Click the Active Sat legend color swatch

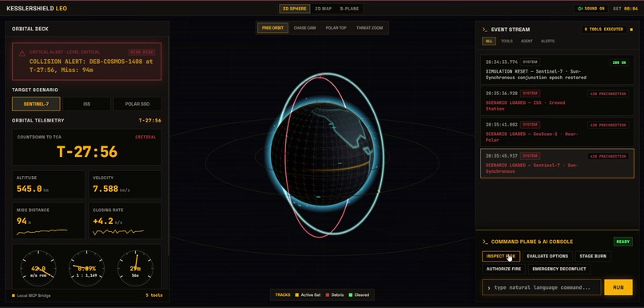(296, 295)
